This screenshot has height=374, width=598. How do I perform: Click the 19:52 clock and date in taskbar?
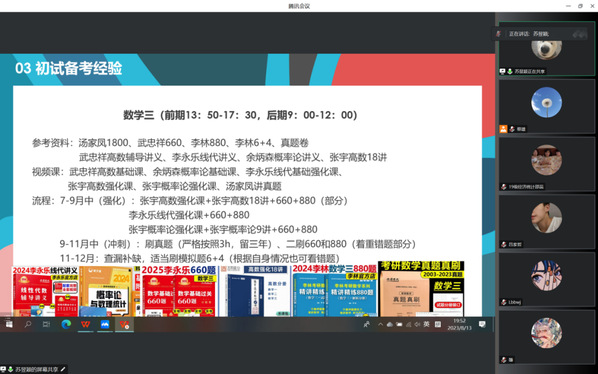coord(459,324)
